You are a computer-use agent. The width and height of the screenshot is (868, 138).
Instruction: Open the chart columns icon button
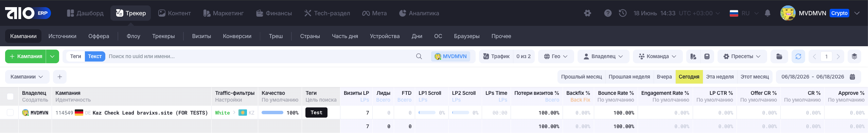(693, 56)
